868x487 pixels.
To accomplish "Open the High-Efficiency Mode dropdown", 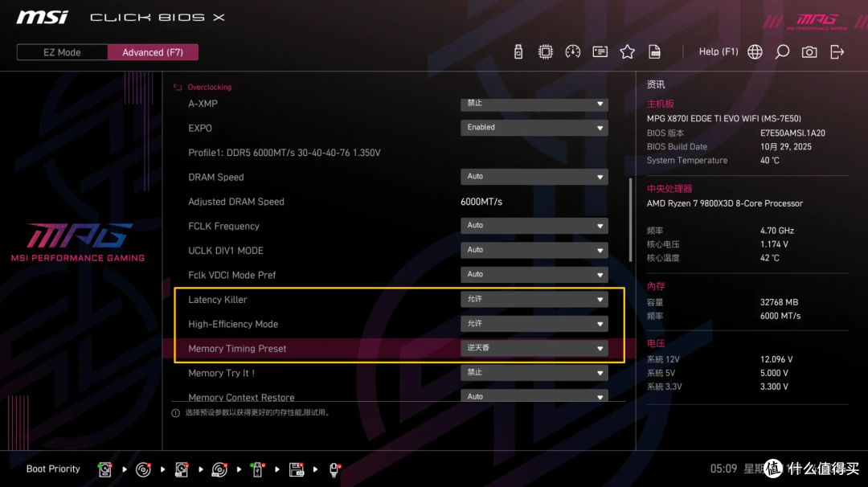I will click(534, 324).
